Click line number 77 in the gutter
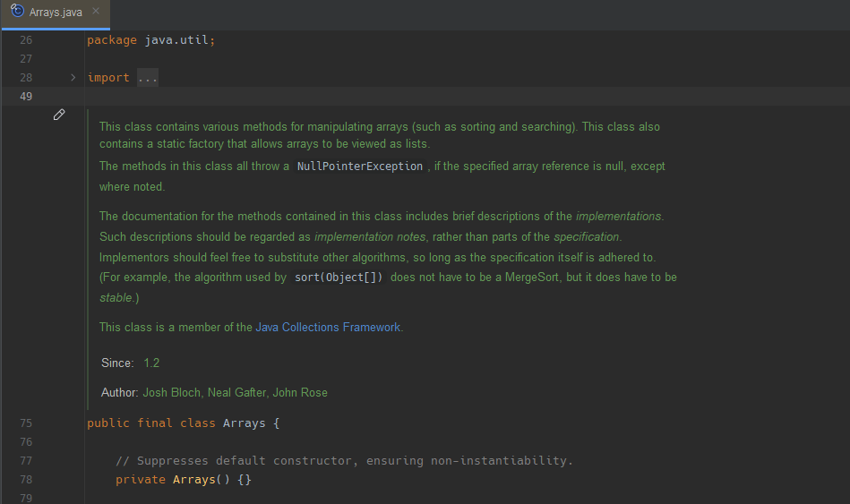 (26, 461)
